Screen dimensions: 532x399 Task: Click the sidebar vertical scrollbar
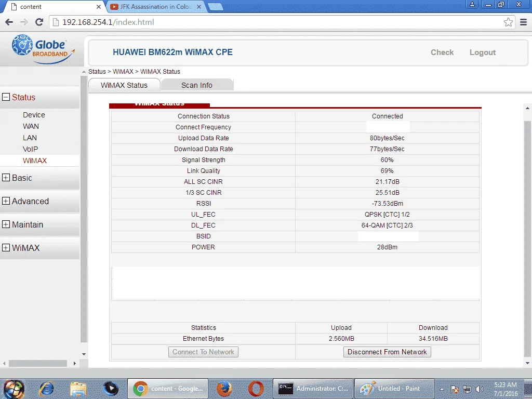pos(84,209)
